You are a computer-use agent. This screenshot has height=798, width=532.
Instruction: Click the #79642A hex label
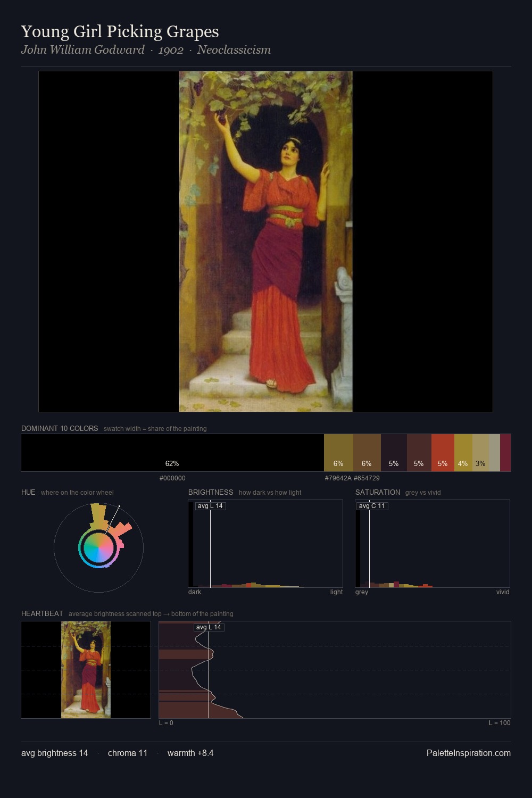tap(338, 478)
